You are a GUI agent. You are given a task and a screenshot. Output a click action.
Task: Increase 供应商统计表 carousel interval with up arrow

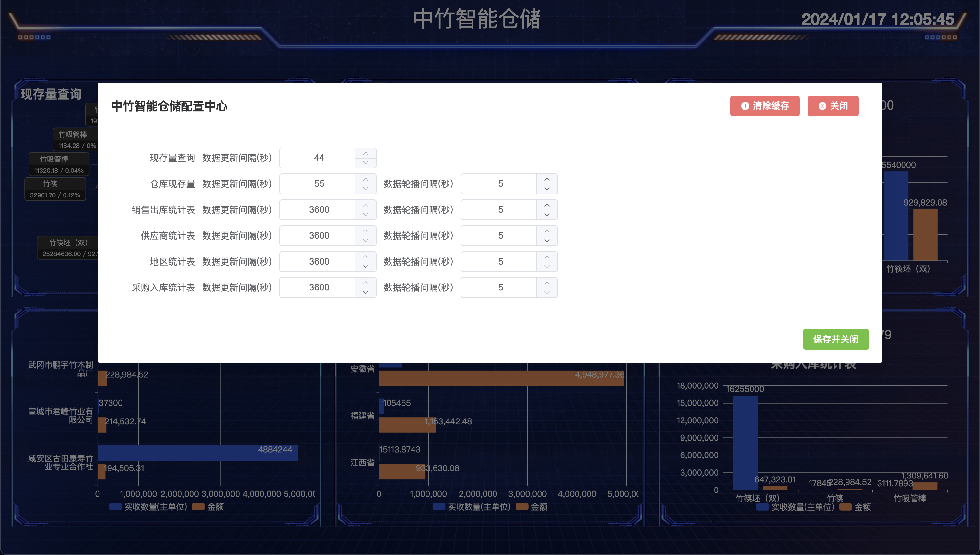[547, 231]
